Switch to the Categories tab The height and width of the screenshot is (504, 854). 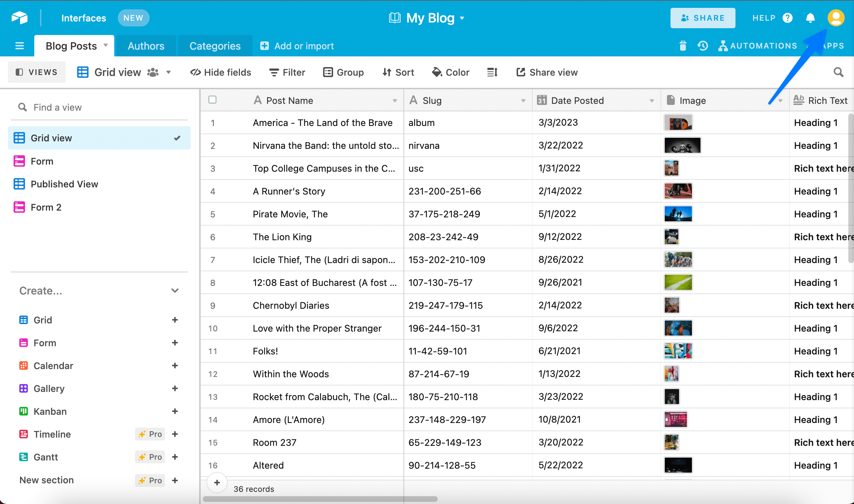pos(215,45)
